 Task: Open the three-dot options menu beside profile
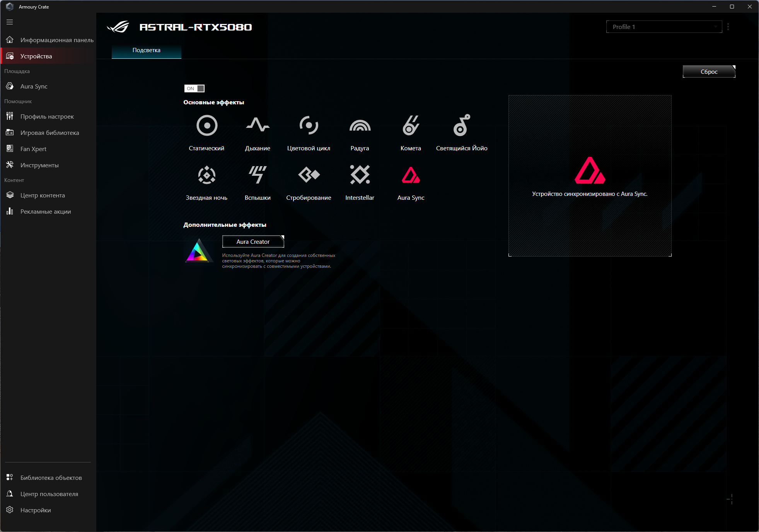coord(728,27)
